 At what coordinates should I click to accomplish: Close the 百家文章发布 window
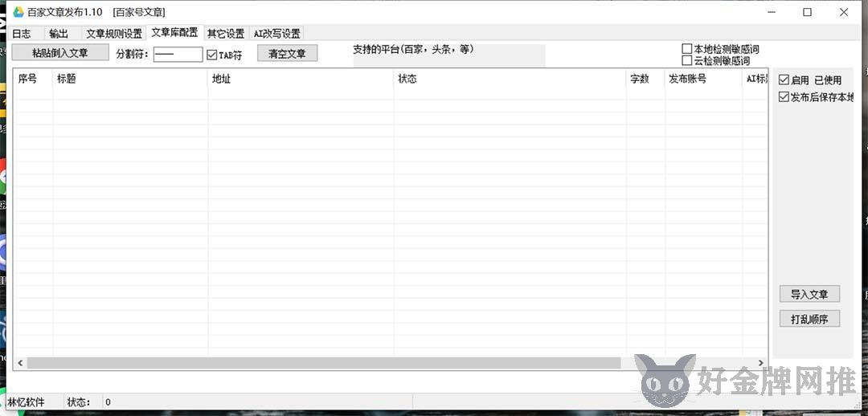(x=843, y=12)
